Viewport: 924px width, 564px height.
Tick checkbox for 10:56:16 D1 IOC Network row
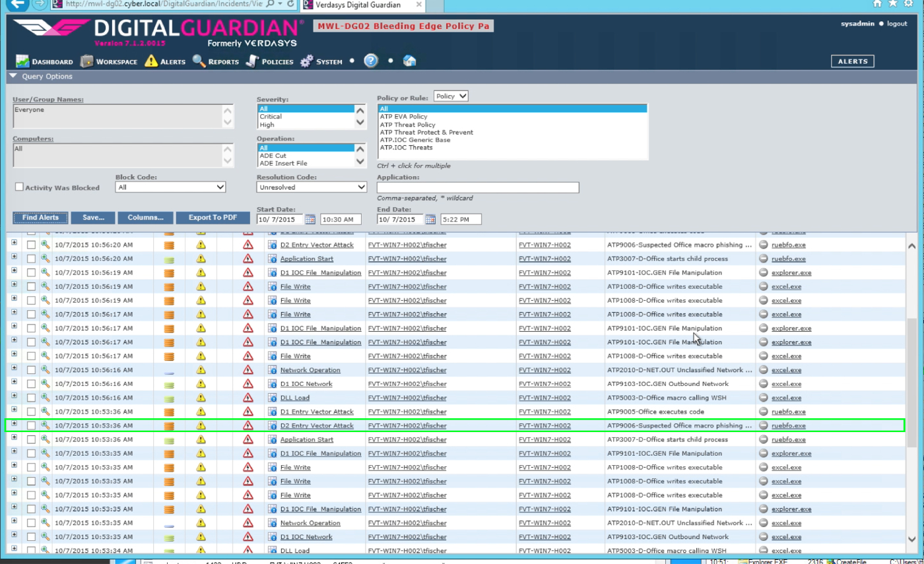(31, 384)
